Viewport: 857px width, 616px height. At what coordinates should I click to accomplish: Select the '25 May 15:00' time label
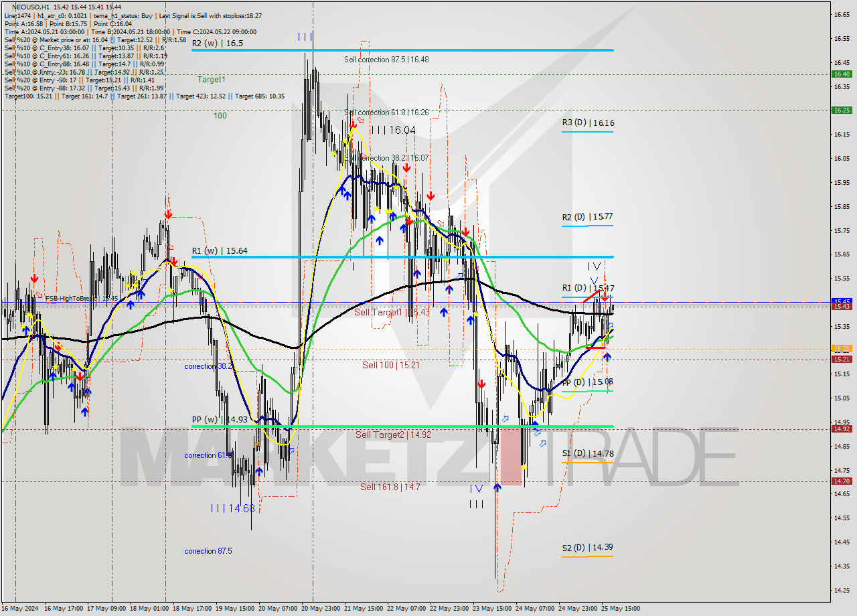tap(621, 609)
